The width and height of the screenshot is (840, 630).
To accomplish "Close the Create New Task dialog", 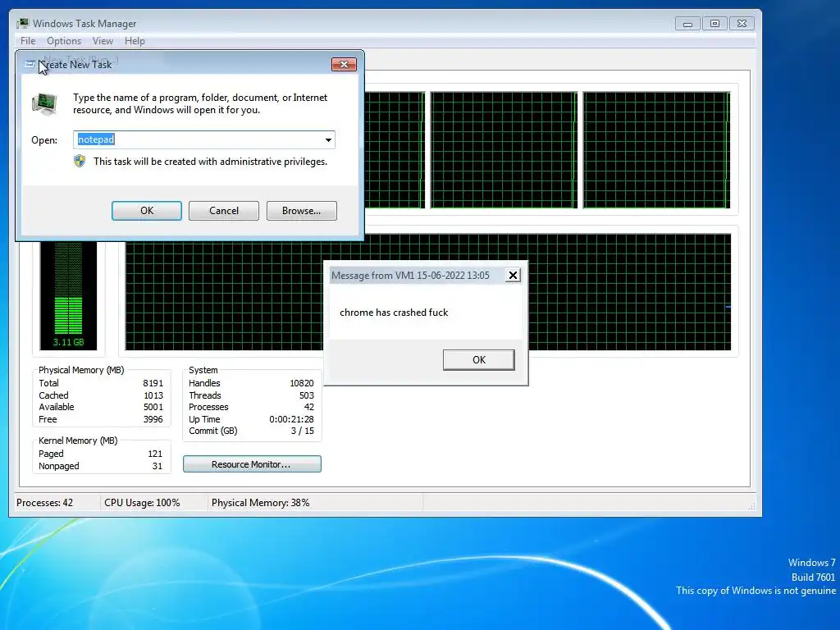I will 344,64.
